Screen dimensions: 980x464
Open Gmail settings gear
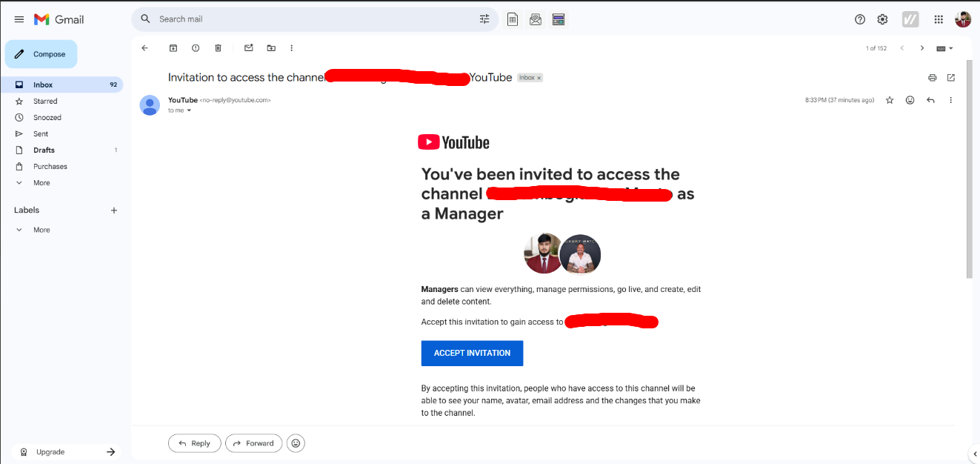point(882,19)
